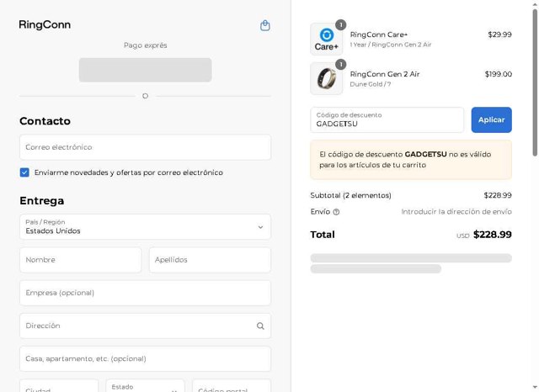
Task: Open the Estado dropdown
Action: (x=145, y=386)
